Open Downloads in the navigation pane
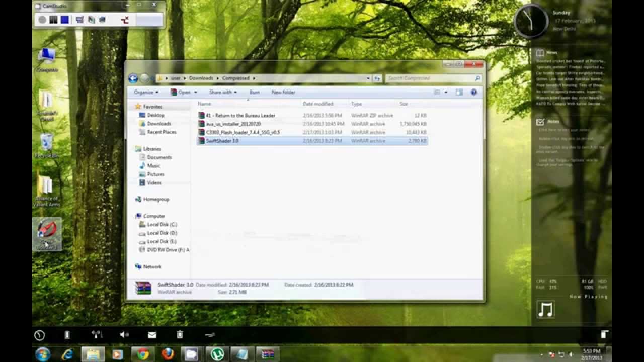 click(159, 124)
